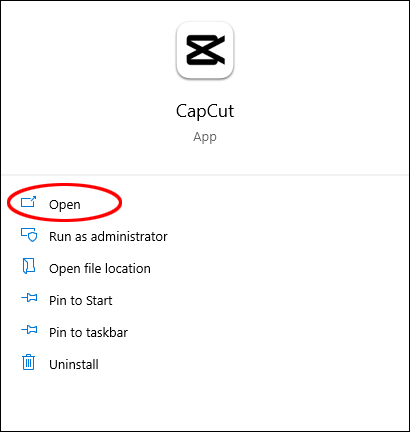Click the CapCut app logo tile
410x432 pixels.
[205, 50]
